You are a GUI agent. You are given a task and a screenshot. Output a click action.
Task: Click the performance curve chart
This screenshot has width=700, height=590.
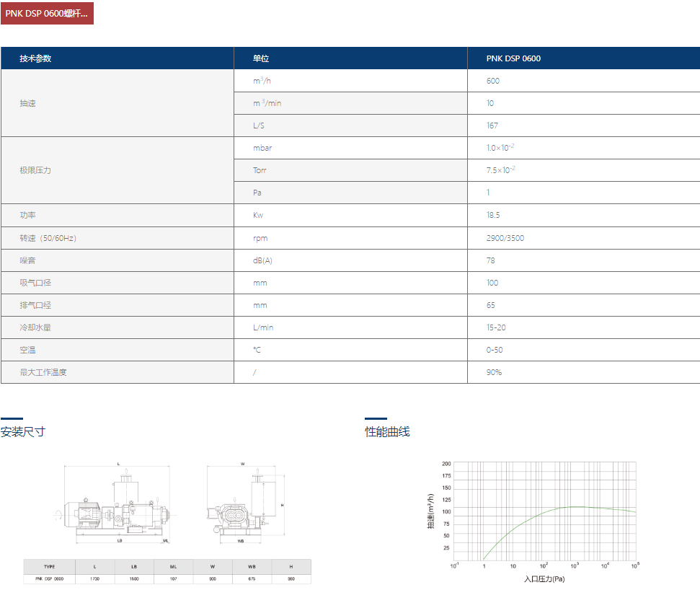[544, 512]
